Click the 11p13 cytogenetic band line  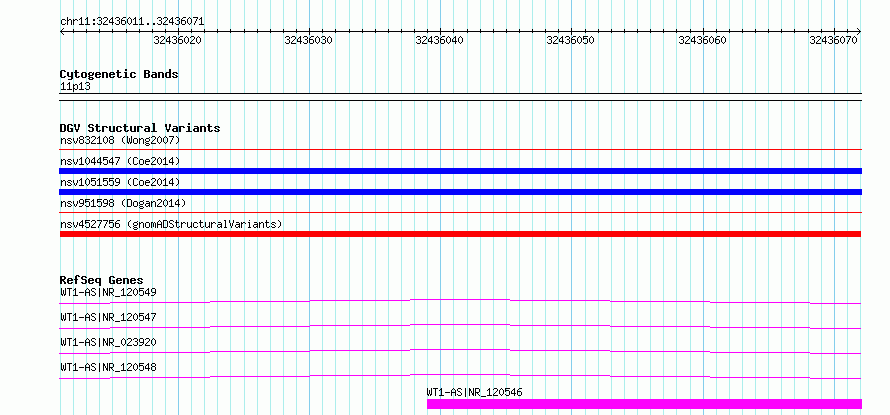click(x=460, y=97)
